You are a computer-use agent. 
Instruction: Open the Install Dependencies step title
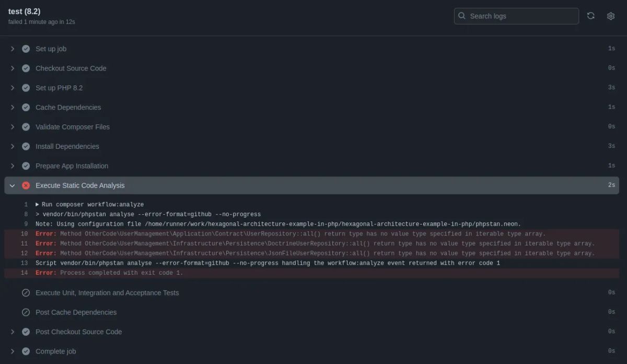[67, 146]
